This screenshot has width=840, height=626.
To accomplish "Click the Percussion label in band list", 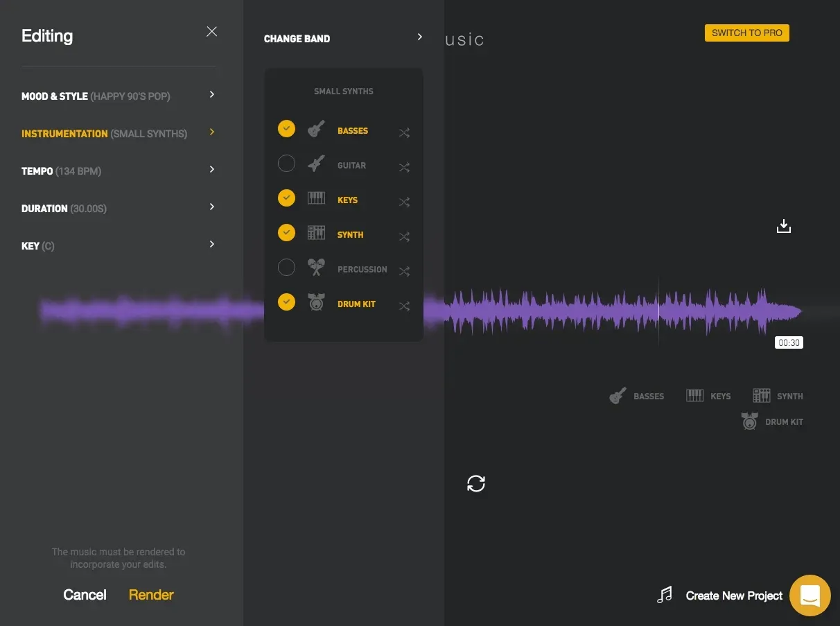I will point(362,270).
